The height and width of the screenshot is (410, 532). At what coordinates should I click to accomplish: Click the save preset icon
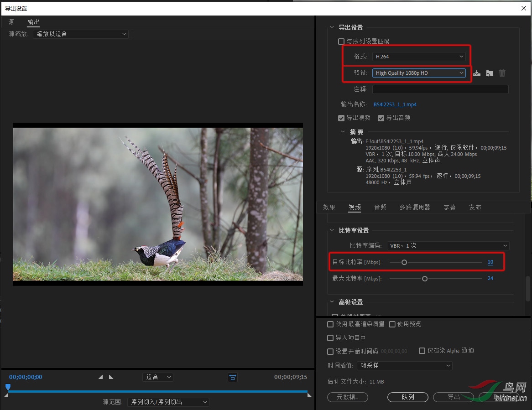click(477, 73)
